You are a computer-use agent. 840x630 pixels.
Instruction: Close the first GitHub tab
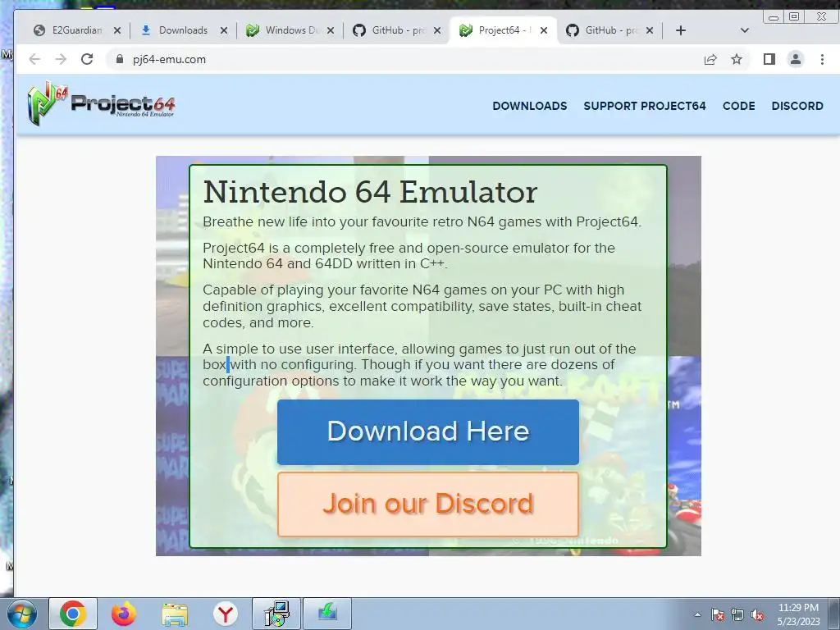pyautogui.click(x=437, y=30)
